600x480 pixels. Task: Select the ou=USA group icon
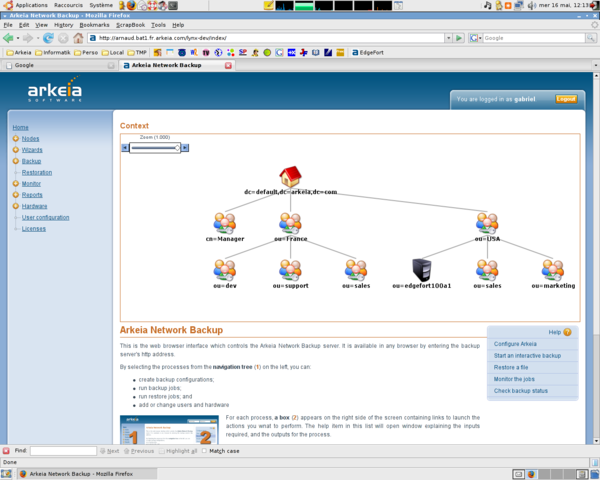[x=487, y=223]
